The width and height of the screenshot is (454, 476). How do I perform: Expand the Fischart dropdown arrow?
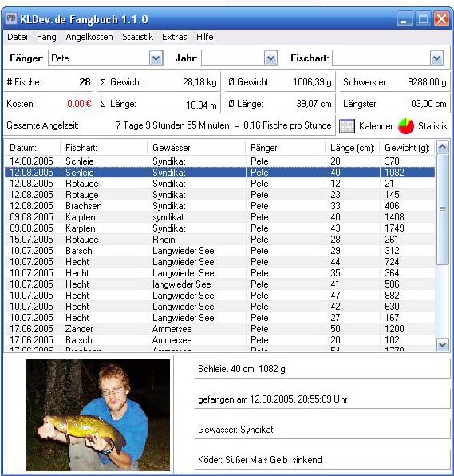click(x=436, y=58)
